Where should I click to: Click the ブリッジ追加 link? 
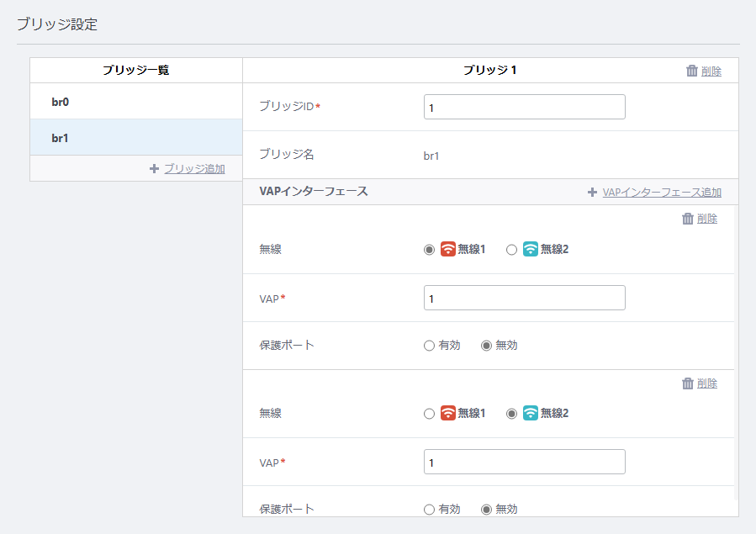coord(195,169)
